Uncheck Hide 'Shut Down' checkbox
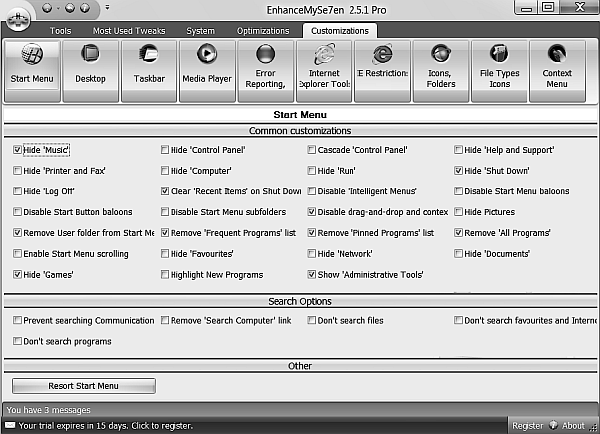Screen dimensions: 600x434 [458, 171]
